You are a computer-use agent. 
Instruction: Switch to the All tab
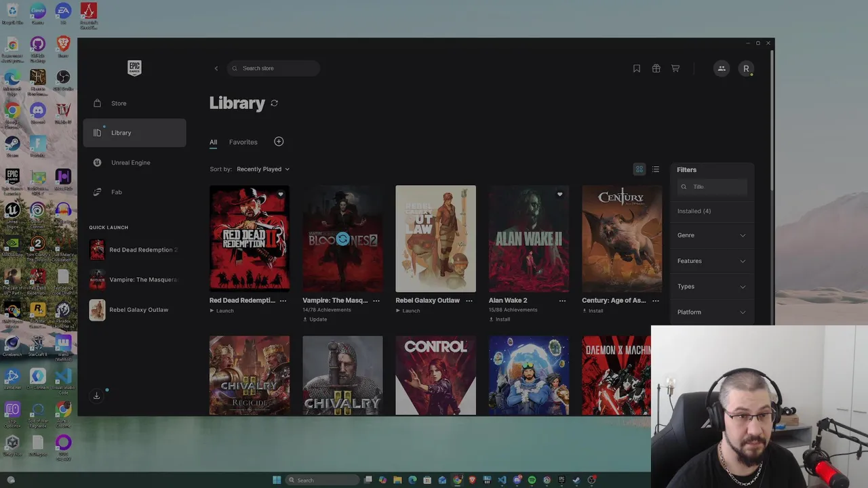click(213, 142)
